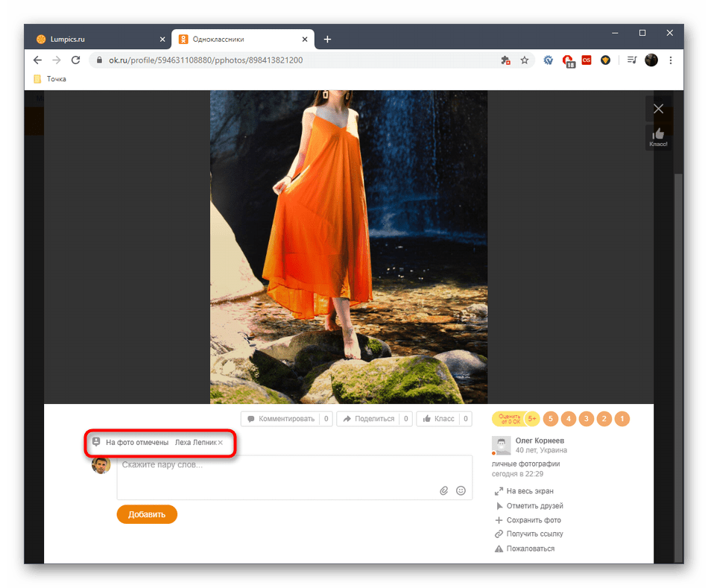Click the yellow shield extension icon
708x588 pixels.
(605, 60)
